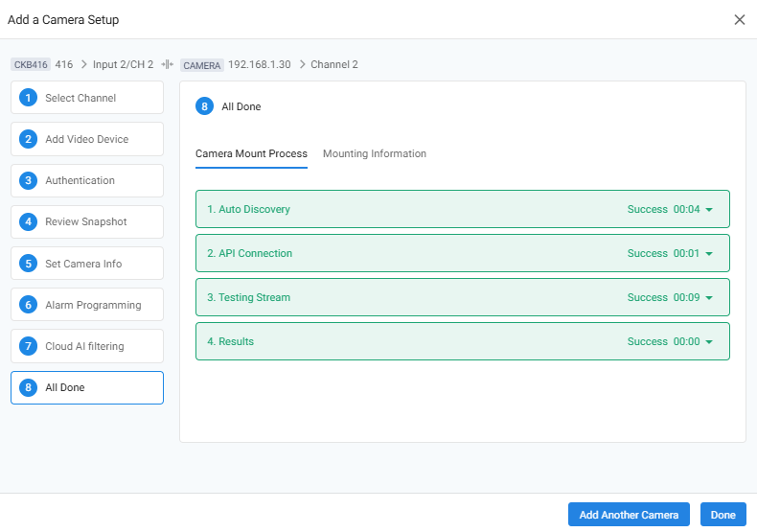This screenshot has width=757, height=532.
Task: Click the CKB416 device tag in breadcrumb
Action: pyautogui.click(x=31, y=65)
